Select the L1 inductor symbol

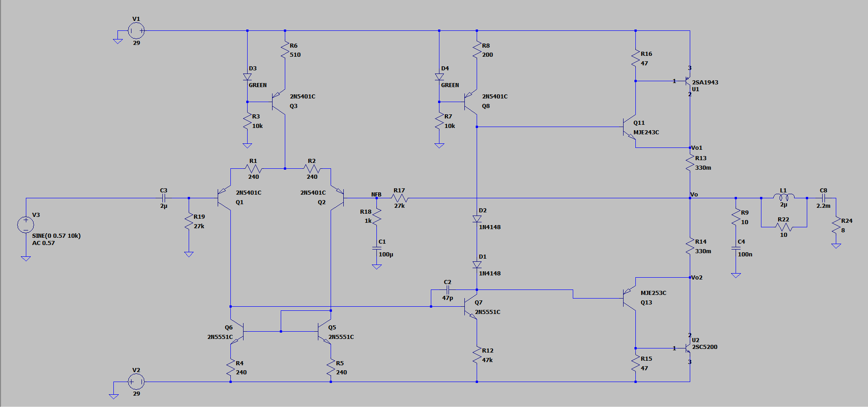pyautogui.click(x=784, y=198)
